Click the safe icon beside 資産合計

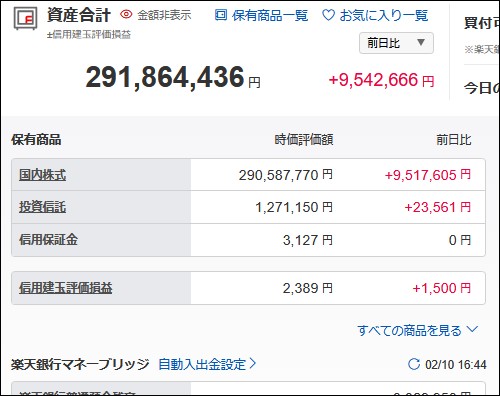pos(25,19)
